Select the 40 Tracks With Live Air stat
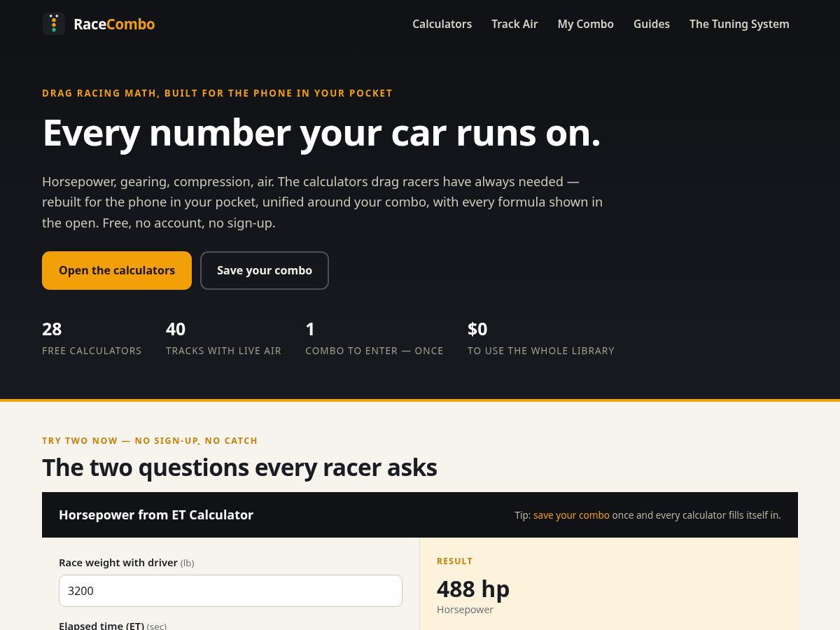Screen dimensions: 840x630 point(223,338)
